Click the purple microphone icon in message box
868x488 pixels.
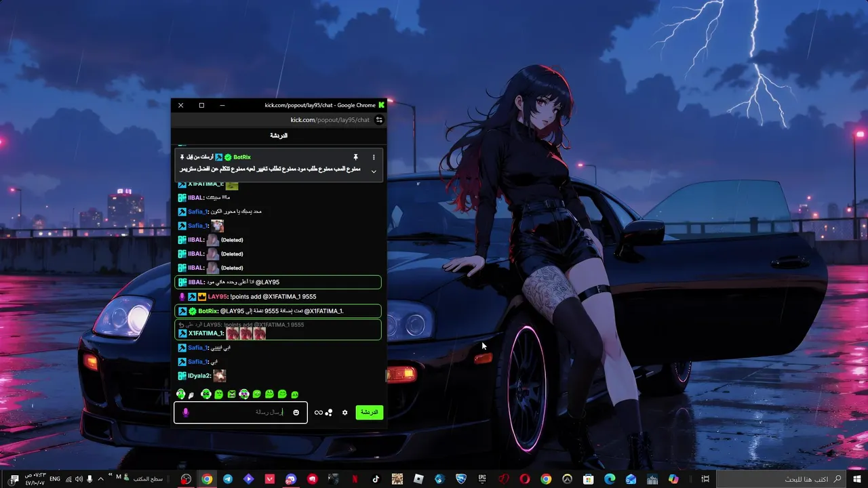186,412
